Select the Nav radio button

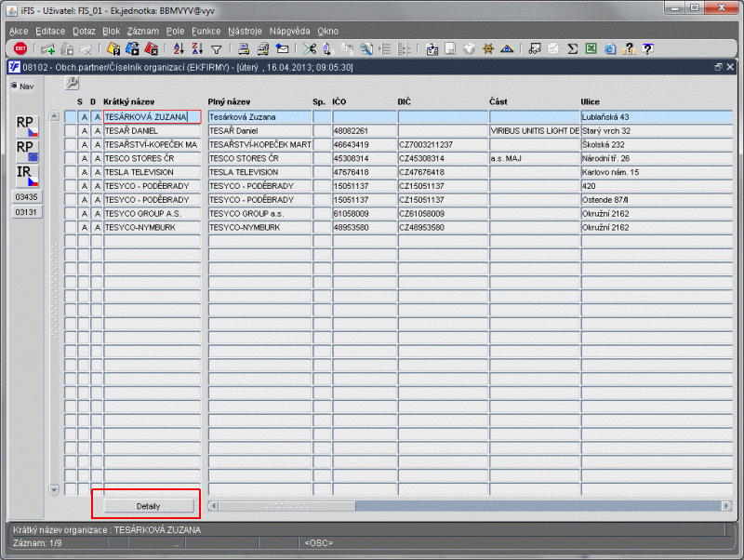[14, 86]
